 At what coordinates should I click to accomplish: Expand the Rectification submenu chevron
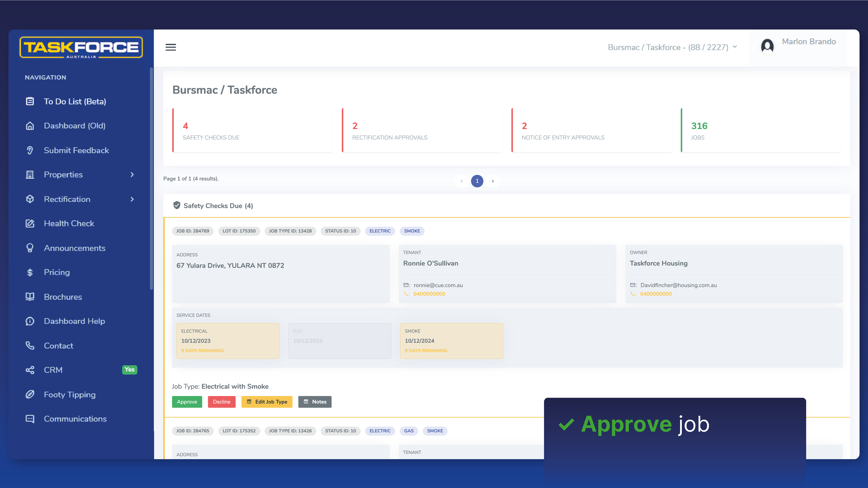tap(132, 199)
